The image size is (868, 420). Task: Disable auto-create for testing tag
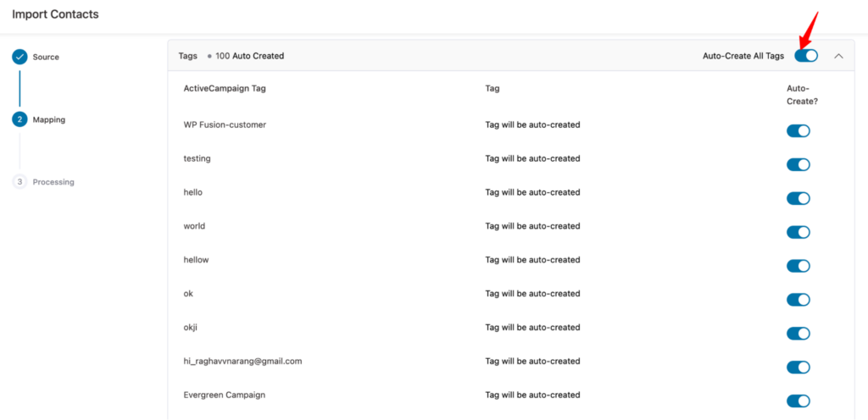click(x=798, y=164)
